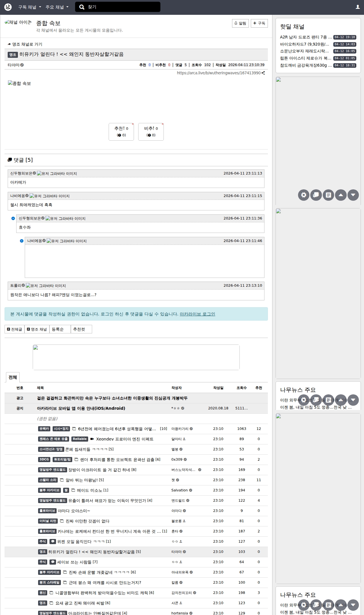Click the first sidebar ad banner image
Image resolution: width=364 pixels, height=615 pixels.
click(318, 141)
